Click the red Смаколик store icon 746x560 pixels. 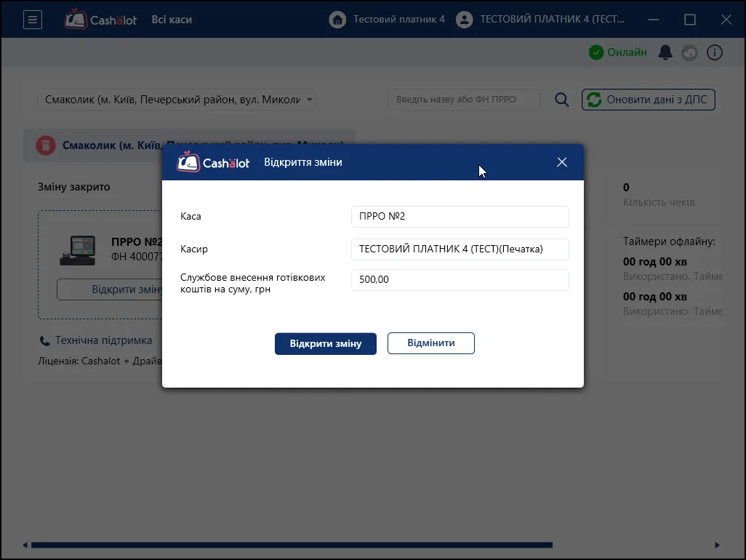tap(46, 145)
